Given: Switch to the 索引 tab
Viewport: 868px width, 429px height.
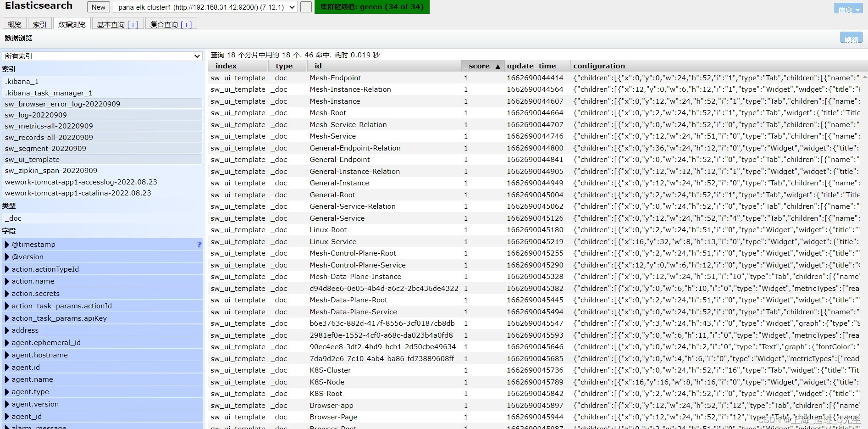Looking at the screenshot, I should 39,24.
